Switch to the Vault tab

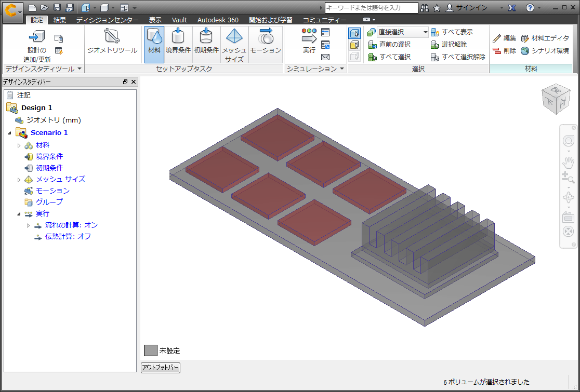(x=179, y=20)
